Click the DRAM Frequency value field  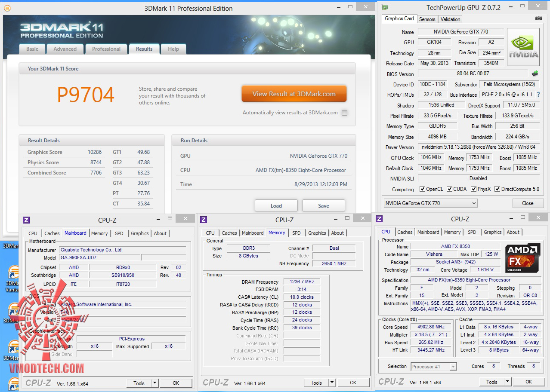pos(302,282)
